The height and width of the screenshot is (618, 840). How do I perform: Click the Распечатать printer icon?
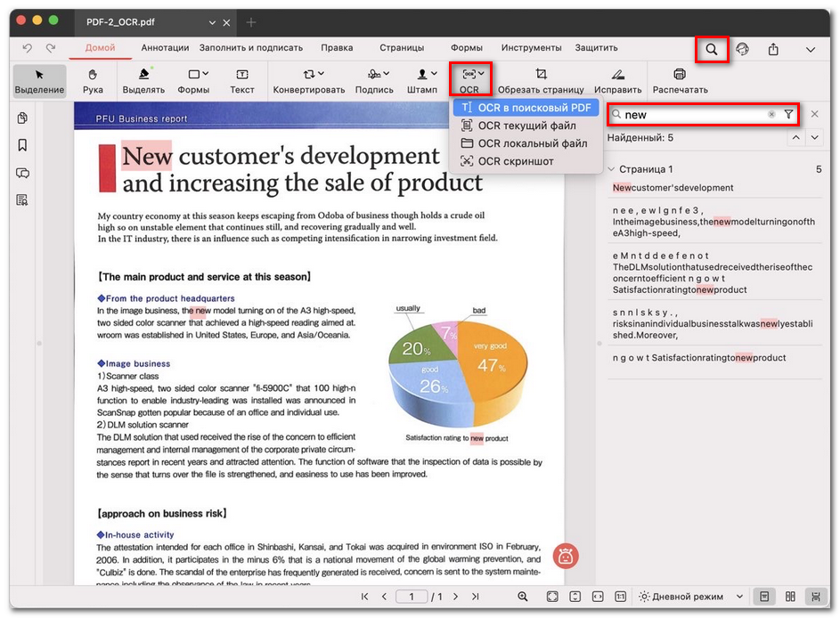pyautogui.click(x=680, y=75)
